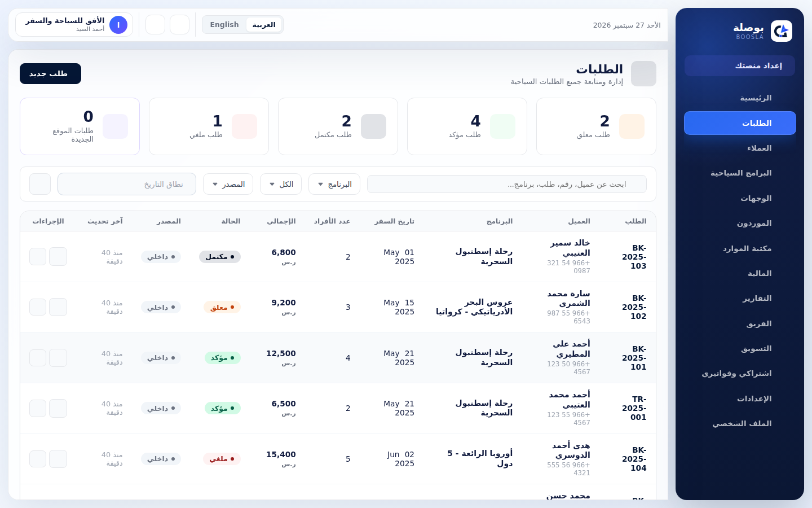Open التقارير from the sidebar
This screenshot has width=812, height=508.
[740, 299]
